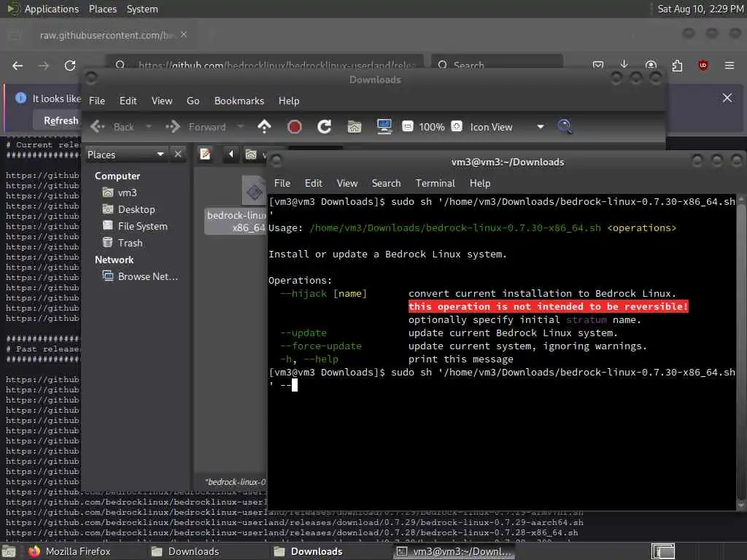Viewport: 747px width, 560px height.
Task: Open Edit menu in terminal window
Action: click(313, 183)
